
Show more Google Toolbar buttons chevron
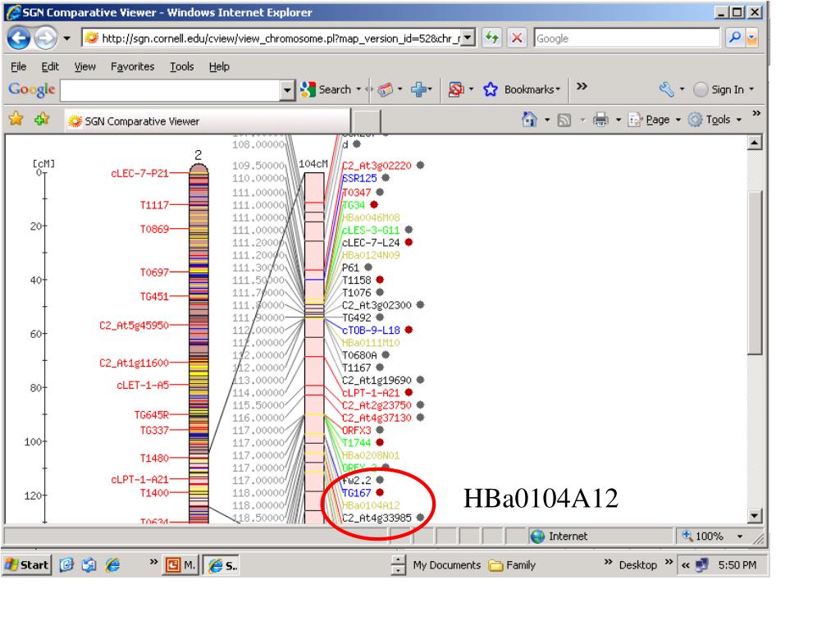pyautogui.click(x=582, y=86)
